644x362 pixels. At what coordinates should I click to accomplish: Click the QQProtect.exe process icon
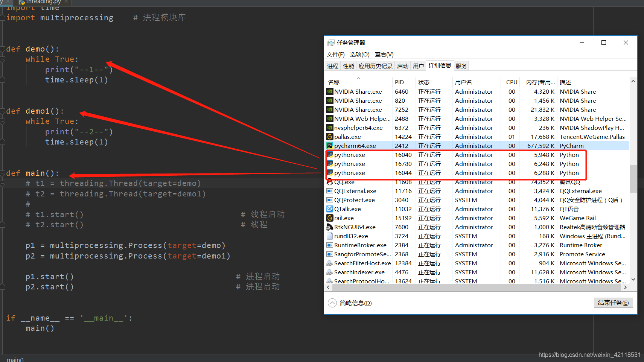tap(330, 200)
